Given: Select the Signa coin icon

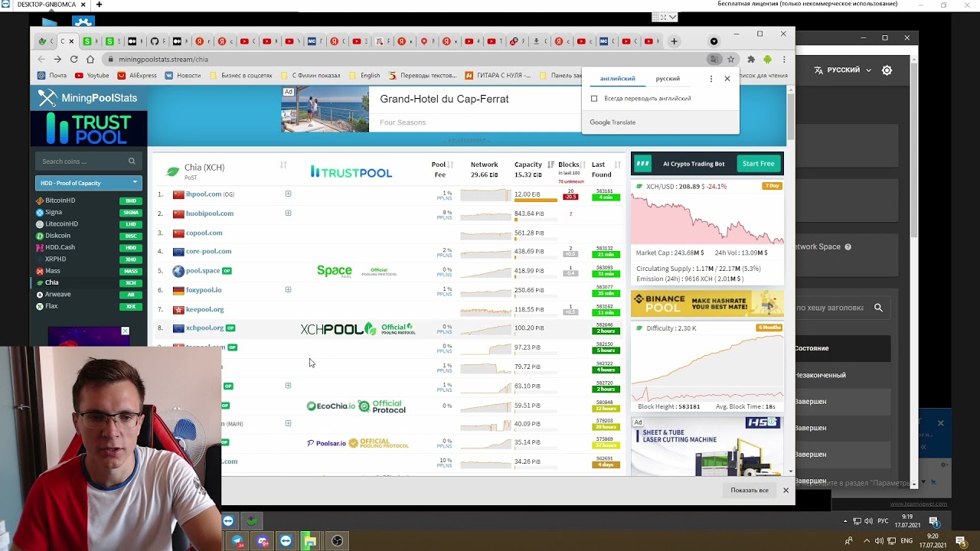Looking at the screenshot, I should pyautogui.click(x=40, y=212).
